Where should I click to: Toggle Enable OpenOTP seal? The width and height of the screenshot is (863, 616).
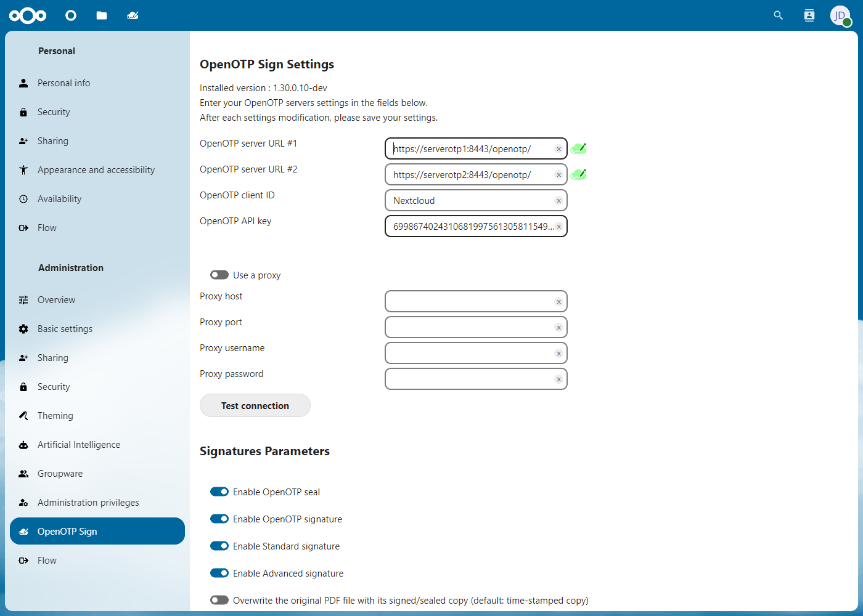[219, 492]
